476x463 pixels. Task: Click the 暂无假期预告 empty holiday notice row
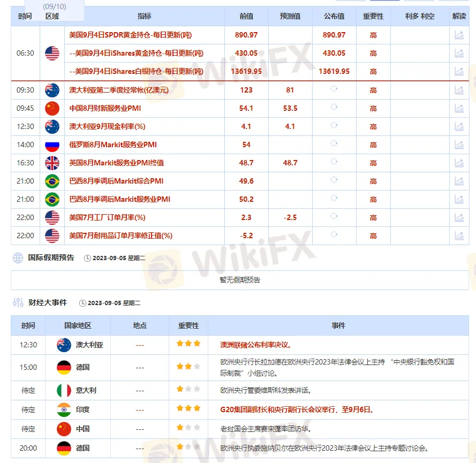click(240, 279)
